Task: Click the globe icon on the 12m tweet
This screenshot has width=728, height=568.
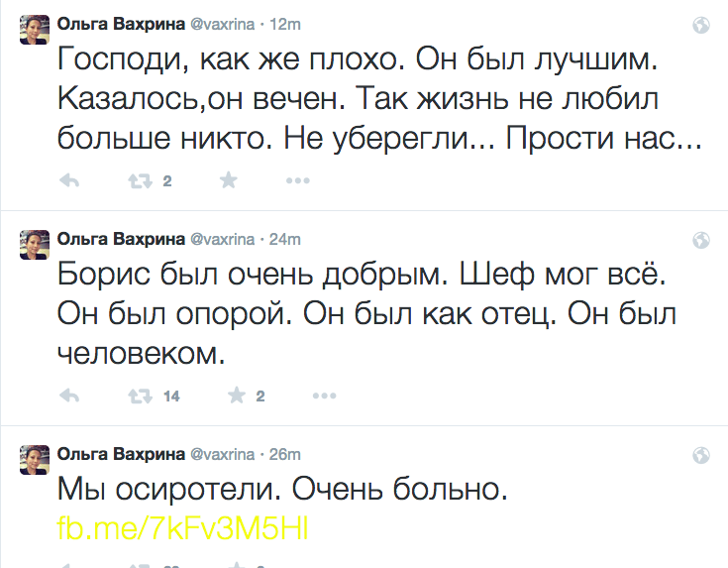Action: [701, 25]
